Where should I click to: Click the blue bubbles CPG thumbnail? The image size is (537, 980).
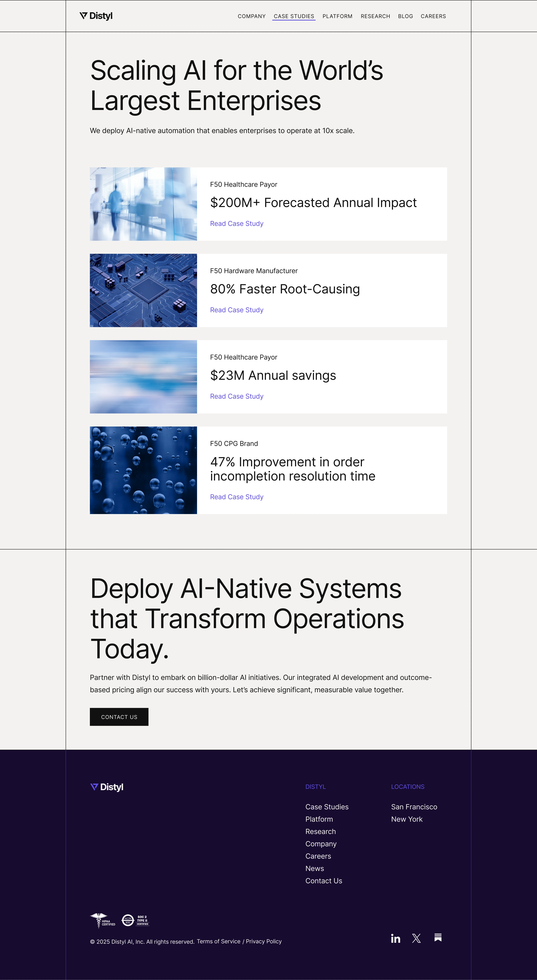pyautogui.click(x=143, y=470)
